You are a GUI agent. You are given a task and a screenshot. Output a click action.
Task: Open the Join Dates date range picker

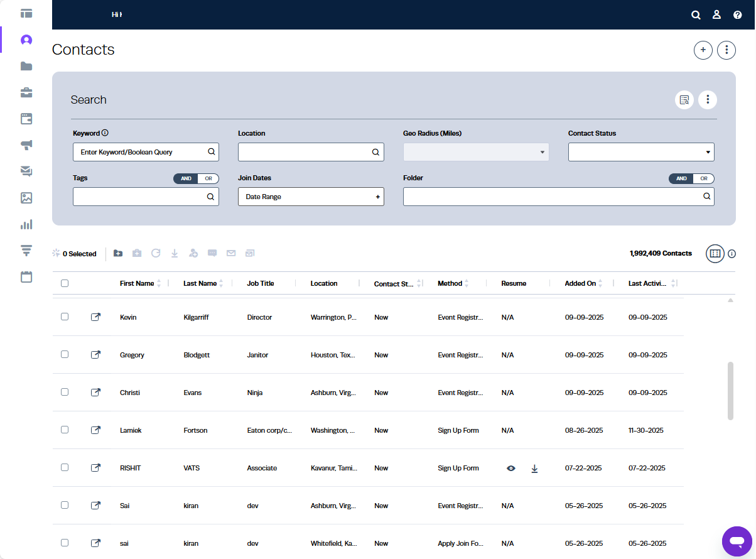coord(311,197)
